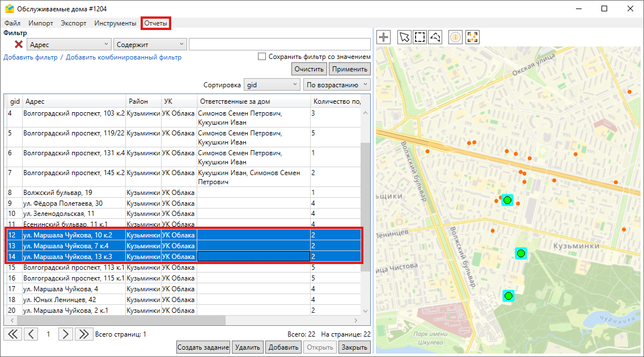Expand the 'gid' sorting dropdown
Image resolution: width=644 pixels, height=357 pixels.
point(272,85)
